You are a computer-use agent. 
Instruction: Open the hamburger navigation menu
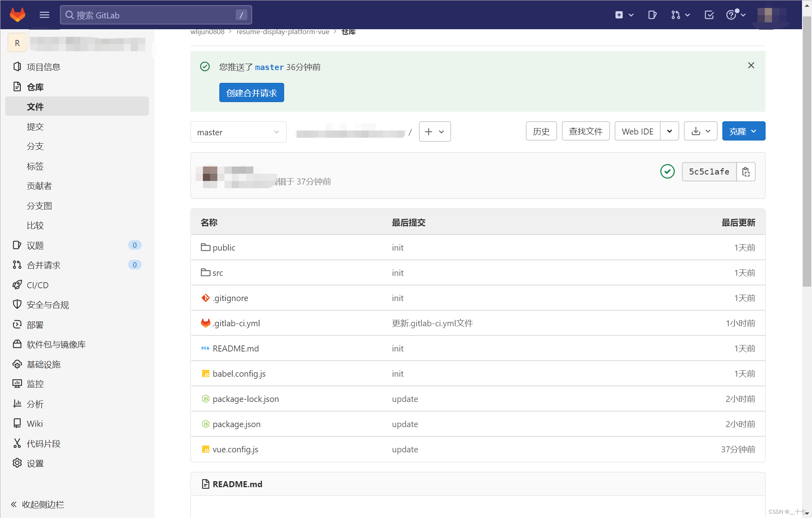point(44,15)
